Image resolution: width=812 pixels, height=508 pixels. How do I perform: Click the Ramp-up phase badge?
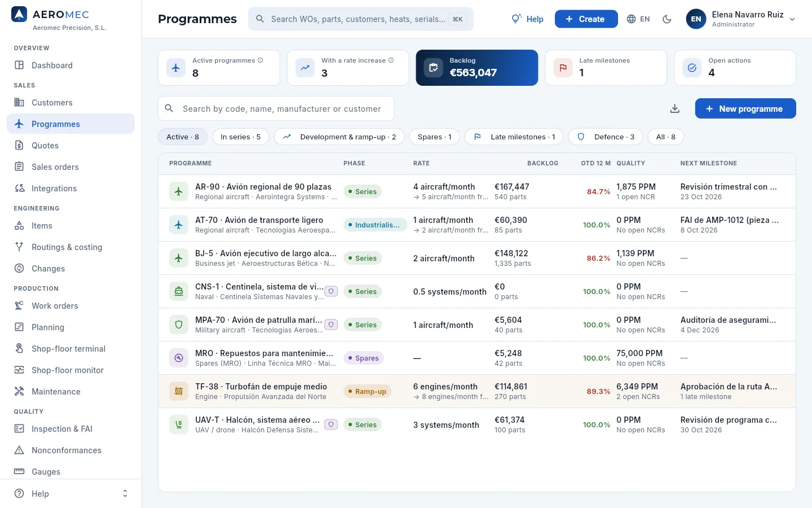(x=367, y=391)
